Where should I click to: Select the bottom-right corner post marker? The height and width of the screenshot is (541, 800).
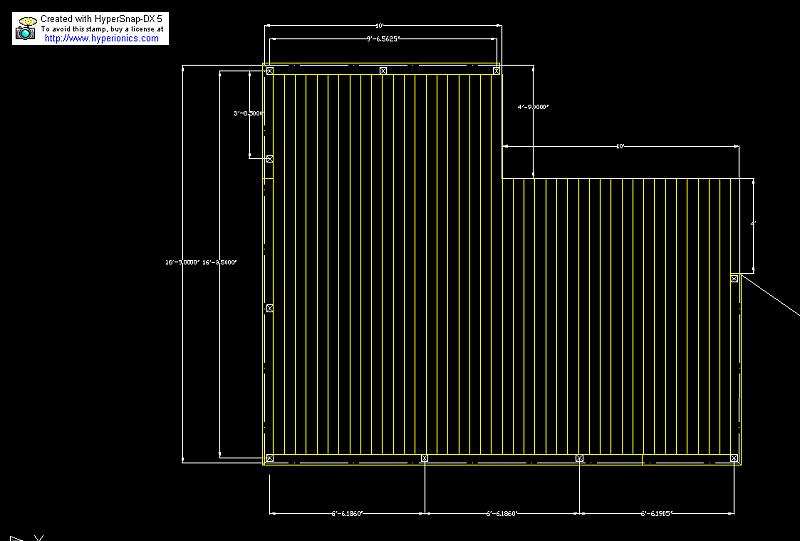point(735,458)
